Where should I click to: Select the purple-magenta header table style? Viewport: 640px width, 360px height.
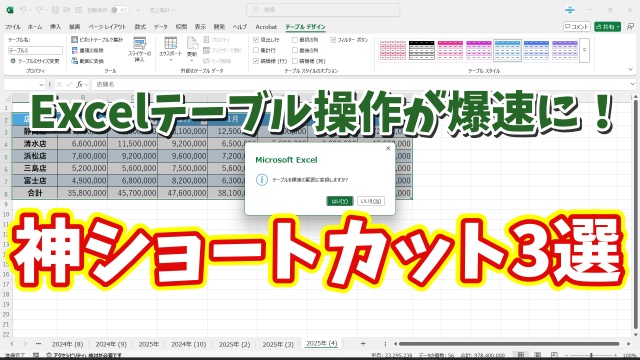click(479, 50)
